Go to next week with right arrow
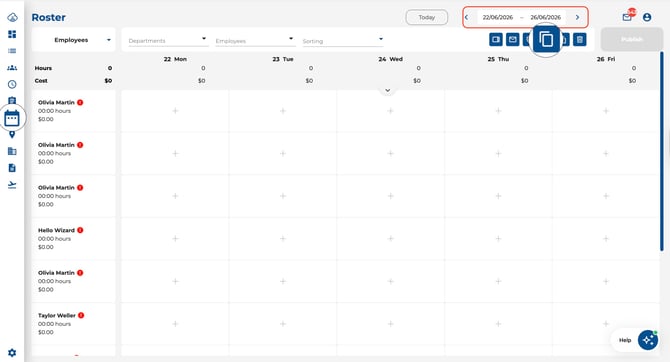 click(577, 18)
